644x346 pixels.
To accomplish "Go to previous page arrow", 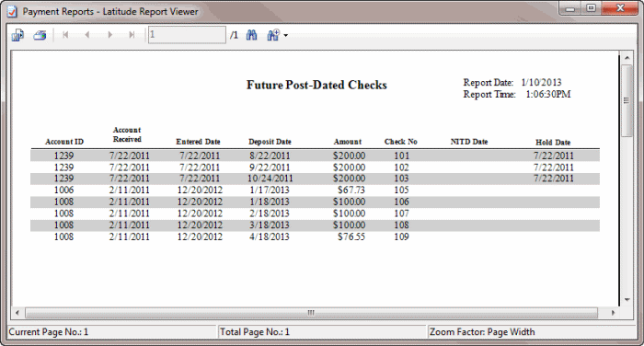I will [87, 35].
